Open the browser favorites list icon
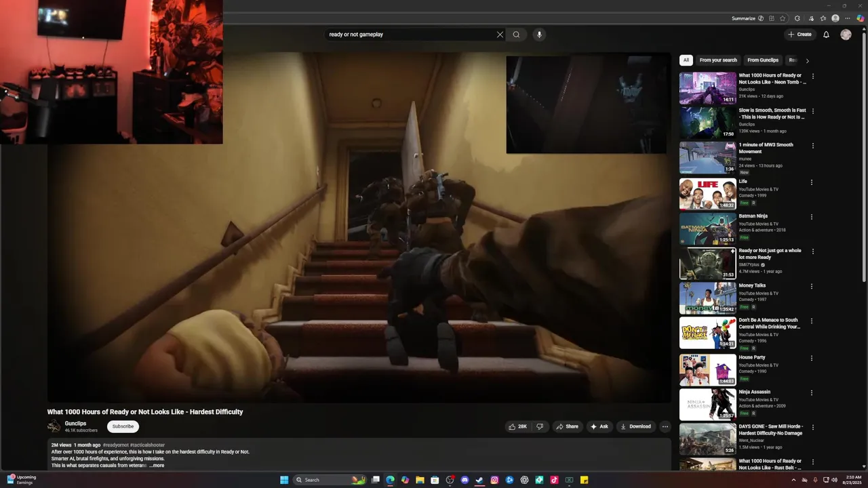The width and height of the screenshot is (868, 488). point(823,18)
